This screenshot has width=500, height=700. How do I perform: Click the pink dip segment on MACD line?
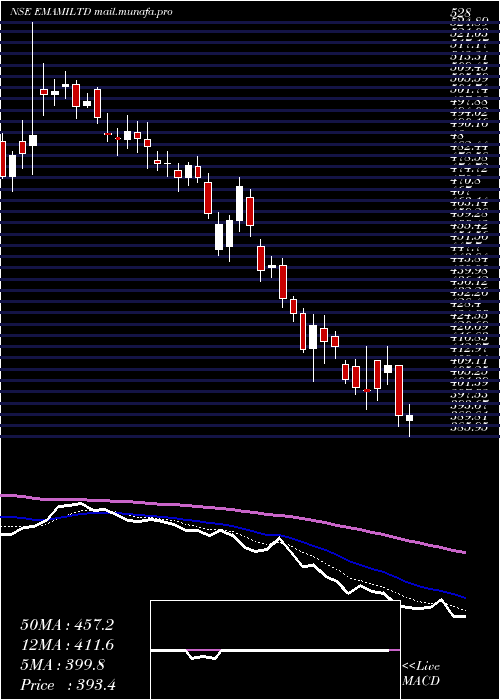[x=204, y=650]
